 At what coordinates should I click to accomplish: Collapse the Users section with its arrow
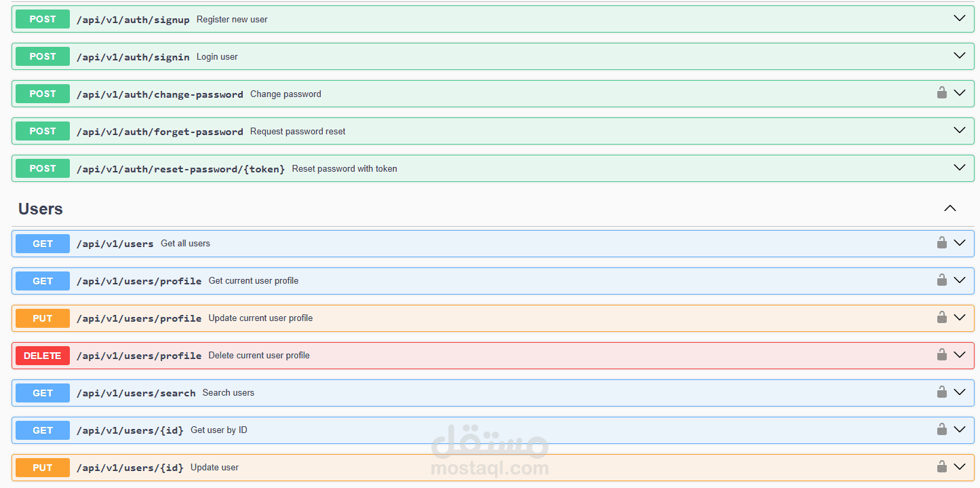pos(950,208)
